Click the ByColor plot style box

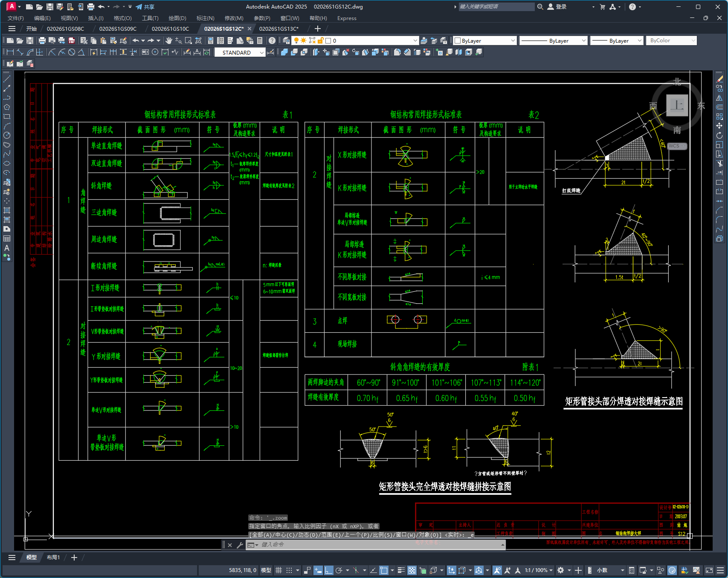point(672,41)
